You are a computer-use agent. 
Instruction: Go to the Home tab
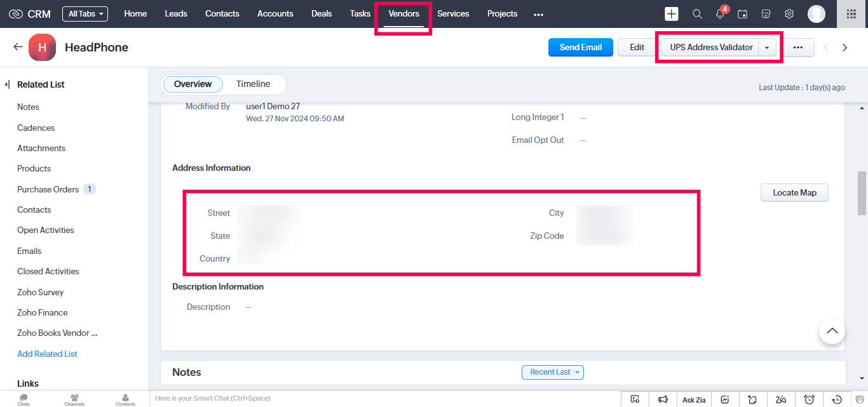click(135, 13)
